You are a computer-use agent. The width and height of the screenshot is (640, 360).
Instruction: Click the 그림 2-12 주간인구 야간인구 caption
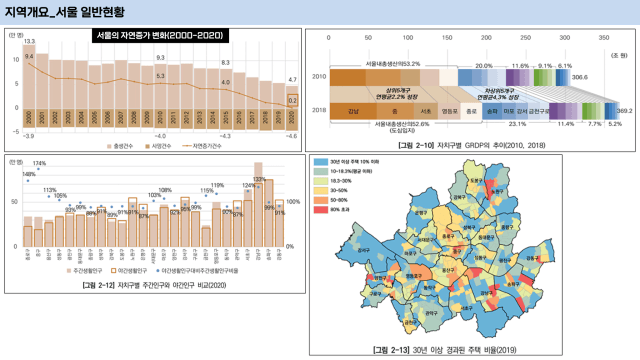[x=154, y=285]
